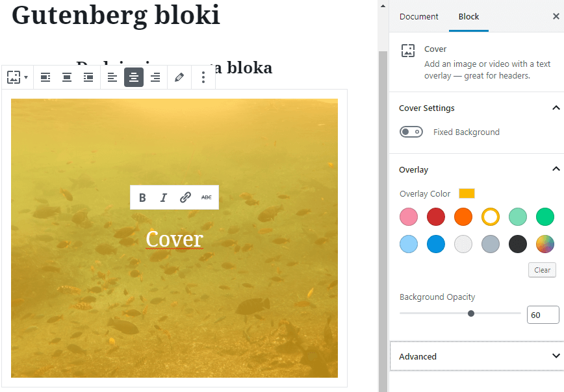Click the pencil edit image icon
The height and width of the screenshot is (392, 564).
coord(179,77)
